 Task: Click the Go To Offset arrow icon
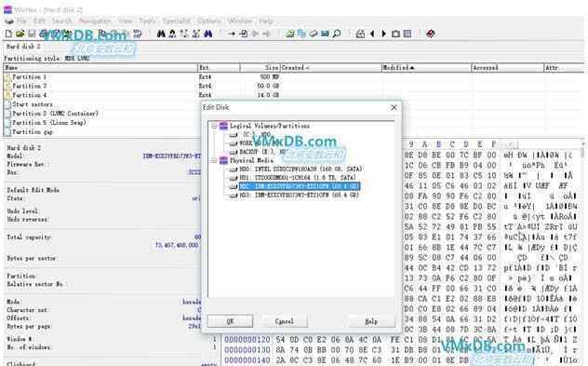click(232, 34)
